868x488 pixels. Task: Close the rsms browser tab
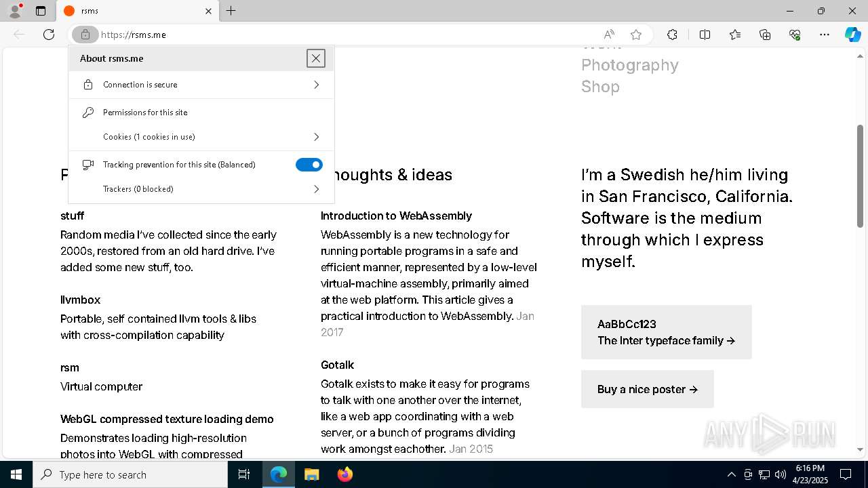[208, 11]
